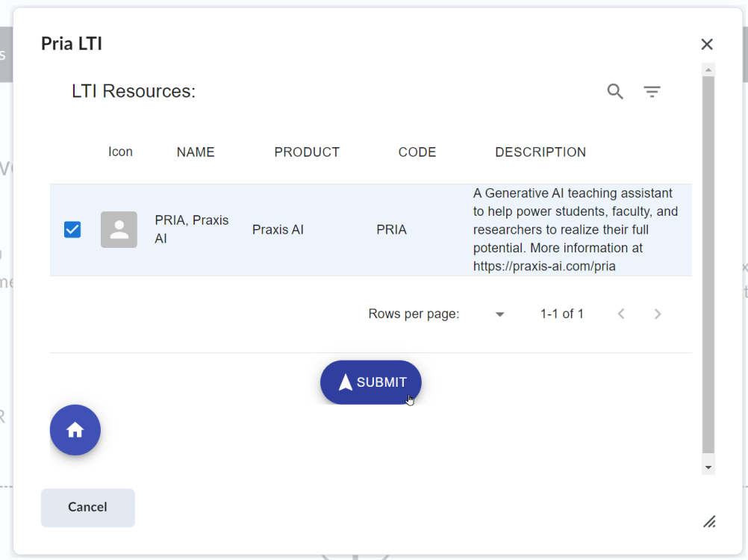Click the scrollbar up arrow
The height and width of the screenshot is (560, 748).
click(x=708, y=70)
